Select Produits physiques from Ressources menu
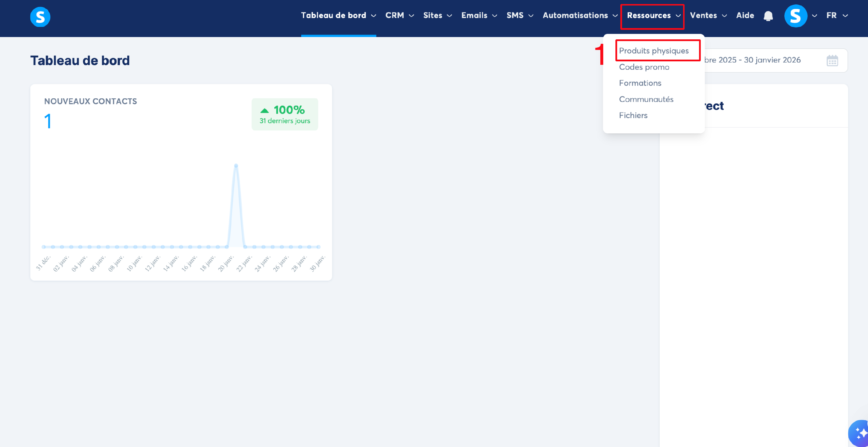The width and height of the screenshot is (868, 447). (653, 51)
